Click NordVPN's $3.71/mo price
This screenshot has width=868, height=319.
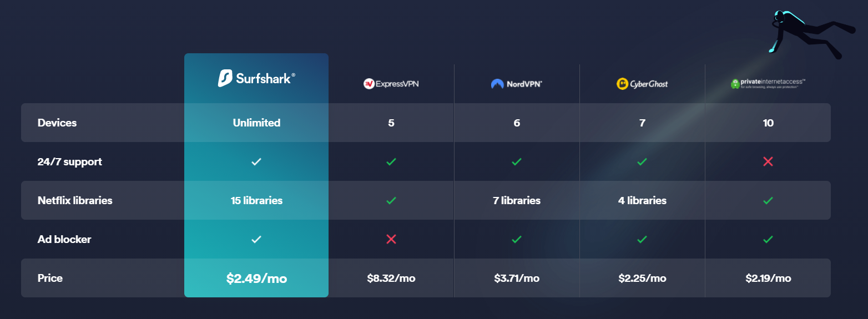(517, 278)
